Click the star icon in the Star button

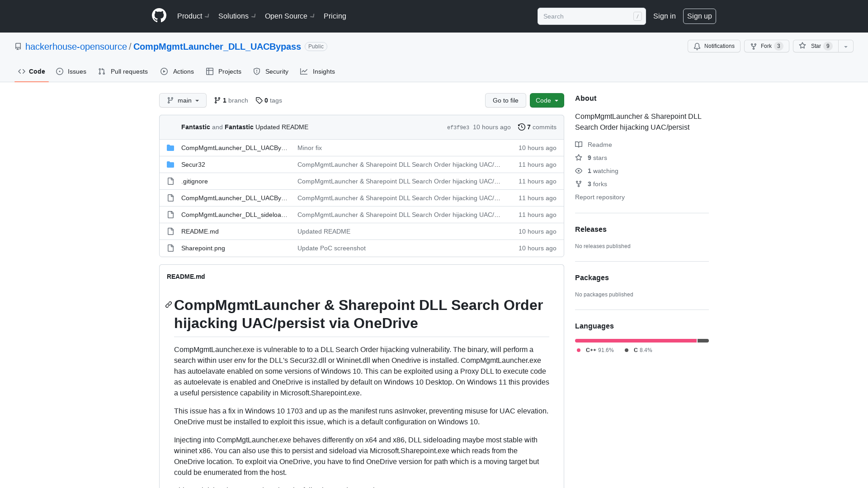coord(802,46)
